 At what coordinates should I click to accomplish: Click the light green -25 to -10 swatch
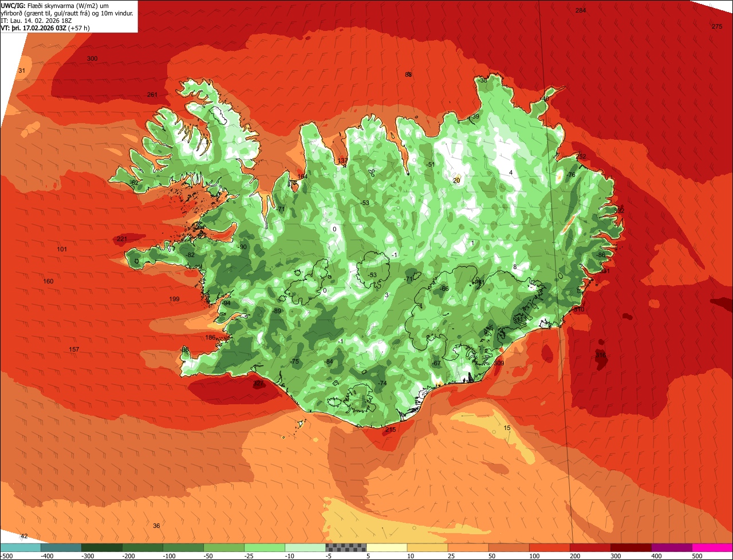point(264,547)
